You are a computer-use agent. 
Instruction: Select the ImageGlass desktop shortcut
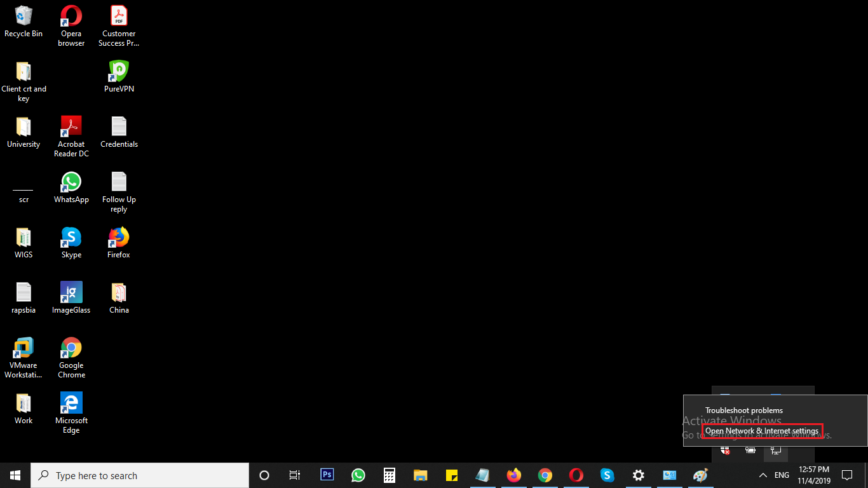pos(71,298)
